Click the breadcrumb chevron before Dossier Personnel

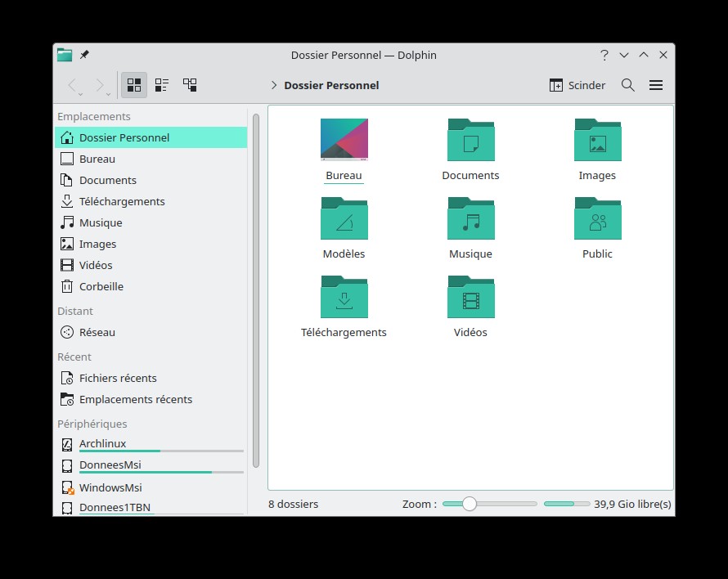(274, 85)
